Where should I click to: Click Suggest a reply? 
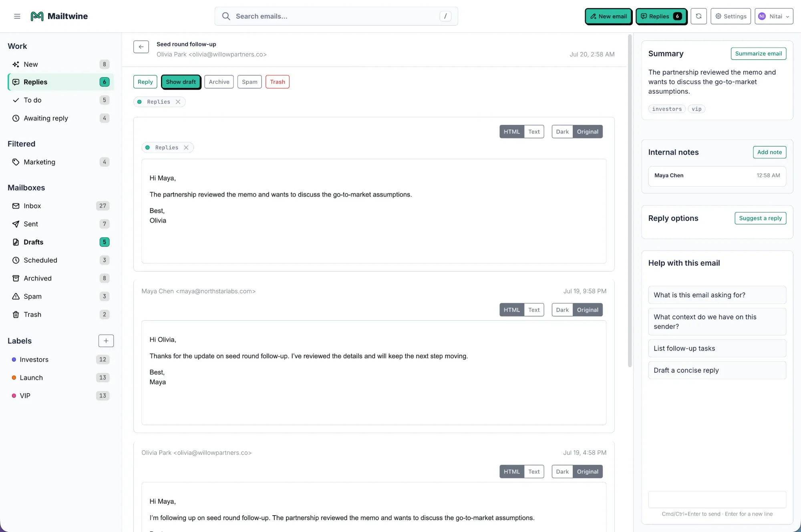[761, 218]
